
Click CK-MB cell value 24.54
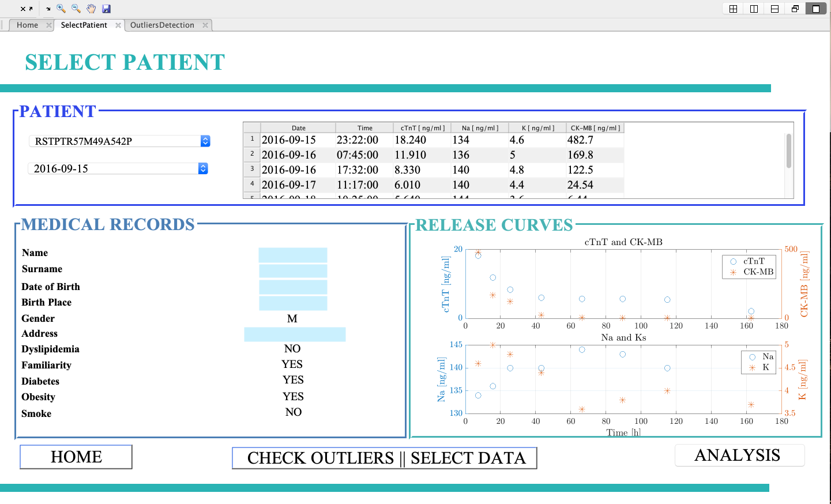click(595, 185)
